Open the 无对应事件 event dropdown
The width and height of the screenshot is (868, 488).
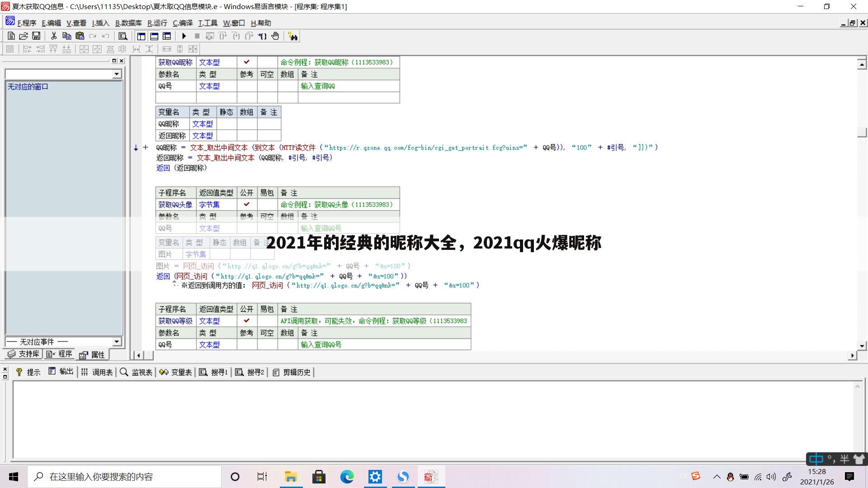117,342
